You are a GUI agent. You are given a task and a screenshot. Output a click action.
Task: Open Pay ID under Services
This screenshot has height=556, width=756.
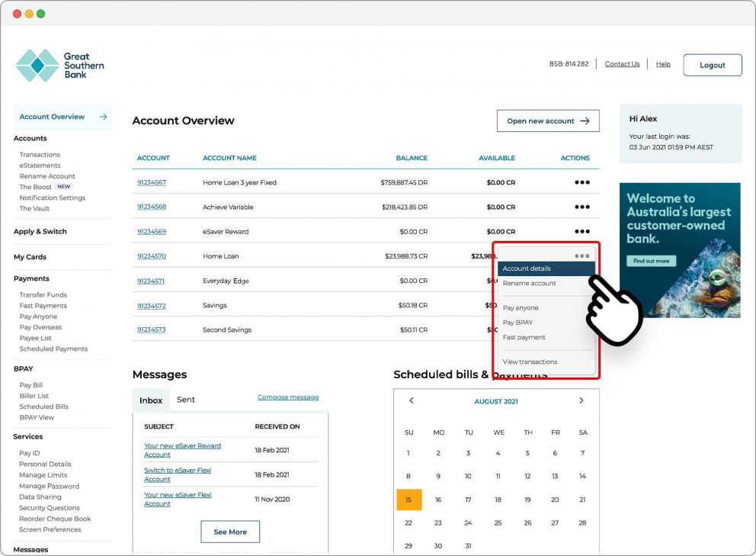[x=30, y=453]
